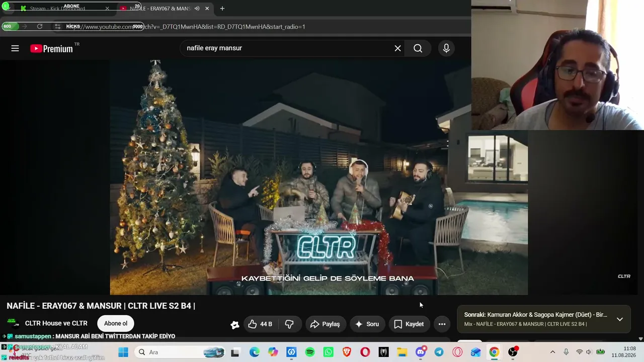Open Telegram from taskbar

[x=439, y=352]
